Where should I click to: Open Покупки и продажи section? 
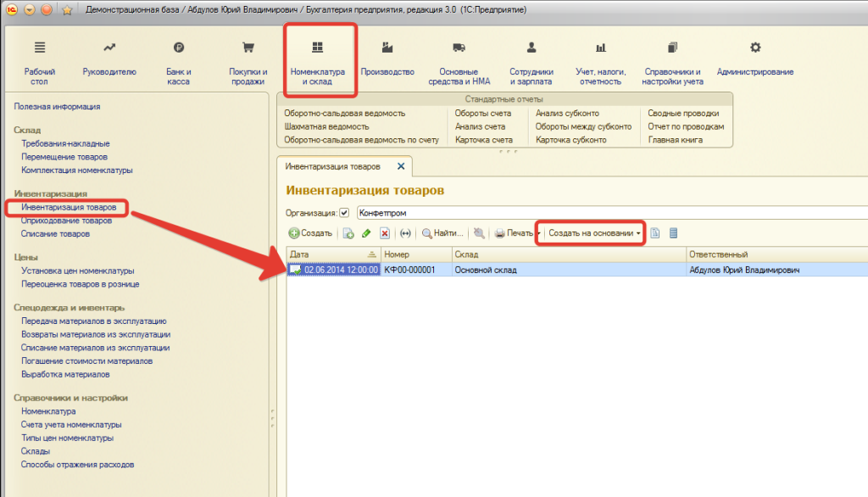248,62
